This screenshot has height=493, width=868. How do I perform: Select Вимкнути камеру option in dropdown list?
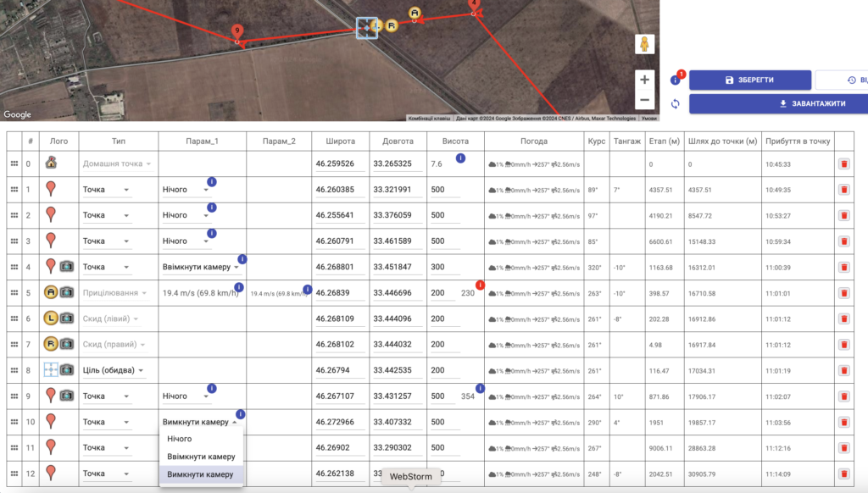200,474
